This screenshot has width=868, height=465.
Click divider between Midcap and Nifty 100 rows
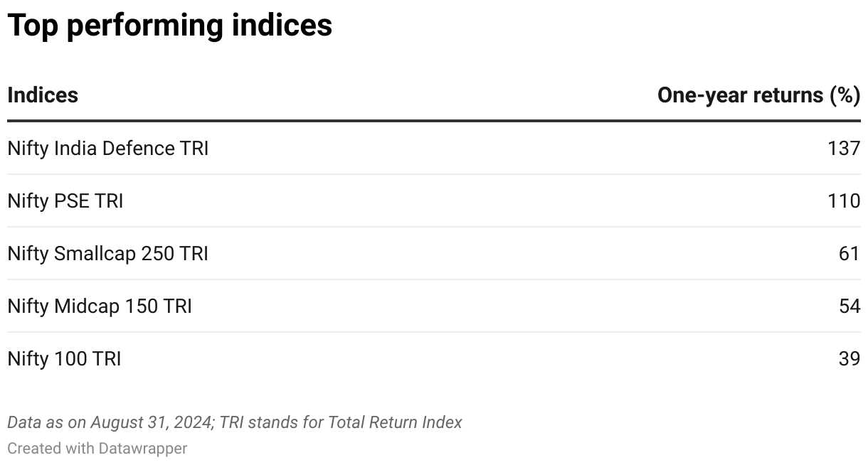click(x=434, y=333)
